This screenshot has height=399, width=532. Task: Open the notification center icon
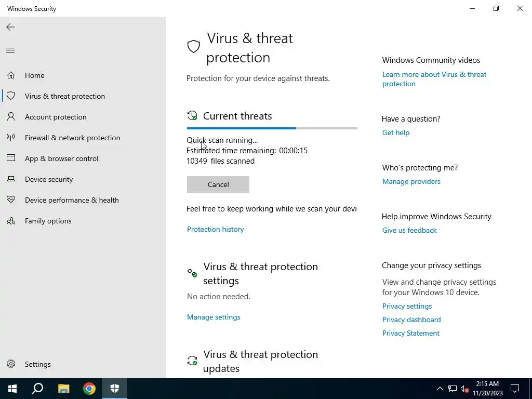click(515, 389)
